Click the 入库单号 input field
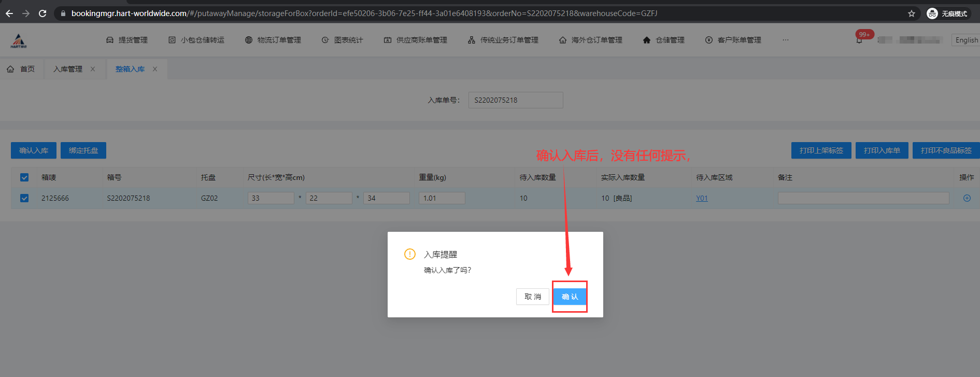 click(x=515, y=100)
